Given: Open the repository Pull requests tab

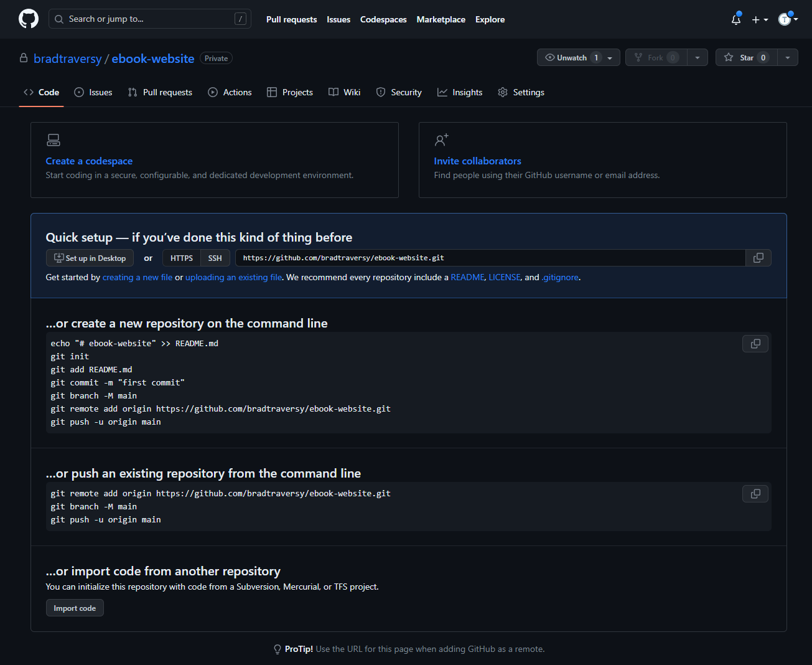Looking at the screenshot, I should pyautogui.click(x=160, y=92).
